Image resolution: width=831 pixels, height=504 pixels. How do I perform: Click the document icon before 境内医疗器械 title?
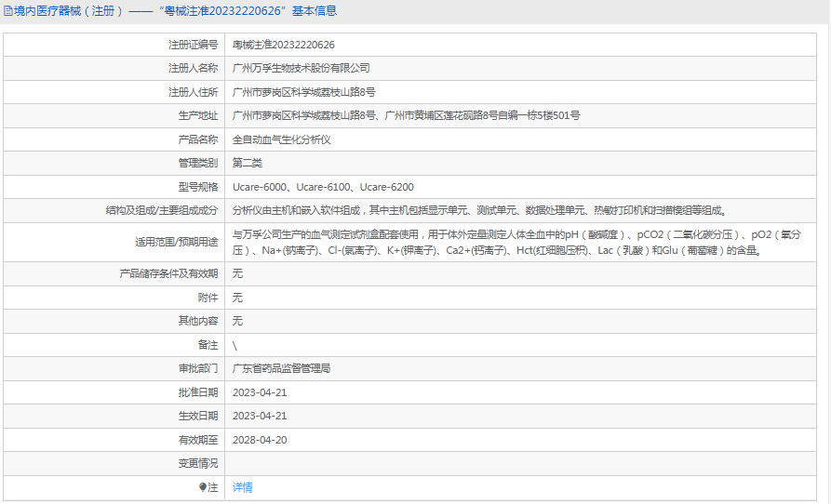[8, 10]
